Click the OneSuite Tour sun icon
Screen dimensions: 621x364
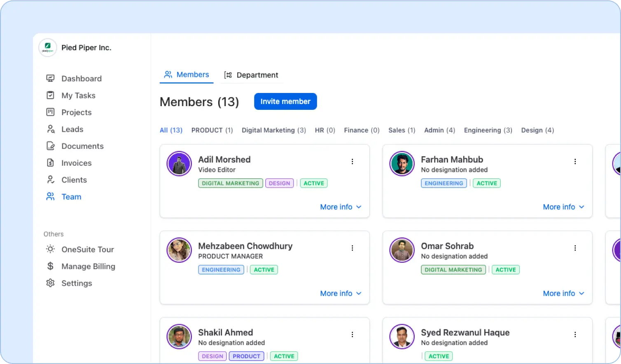(x=50, y=249)
